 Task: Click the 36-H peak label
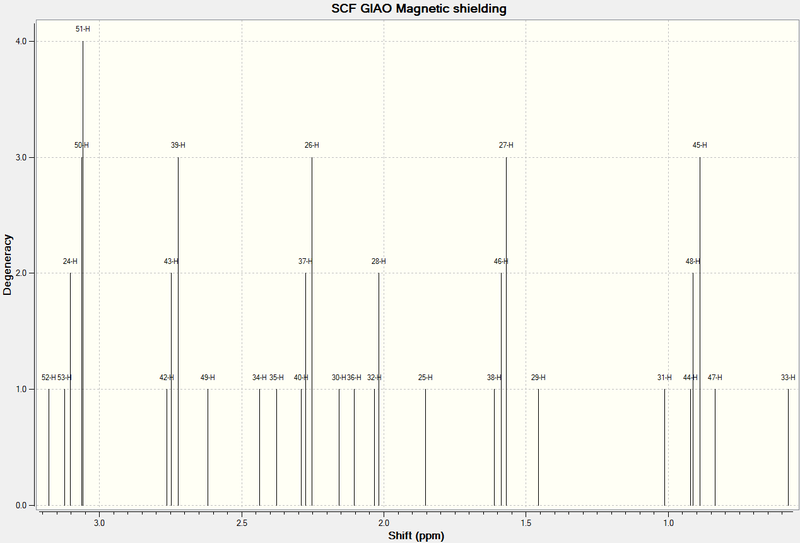pos(354,378)
